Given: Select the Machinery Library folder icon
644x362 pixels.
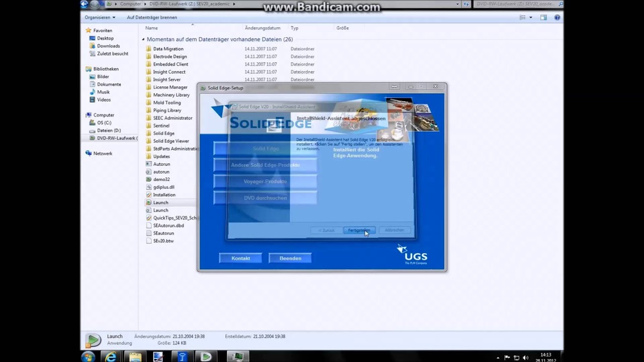Looking at the screenshot, I should click(148, 95).
